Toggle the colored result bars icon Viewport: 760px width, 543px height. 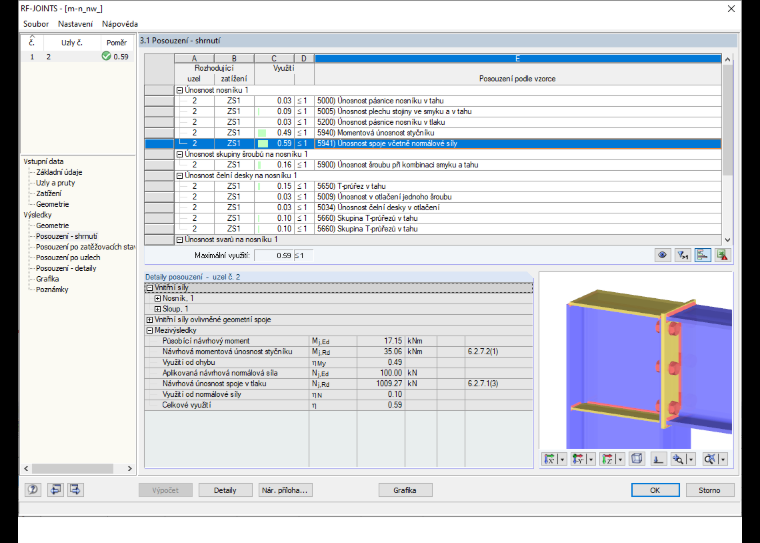(x=702, y=255)
